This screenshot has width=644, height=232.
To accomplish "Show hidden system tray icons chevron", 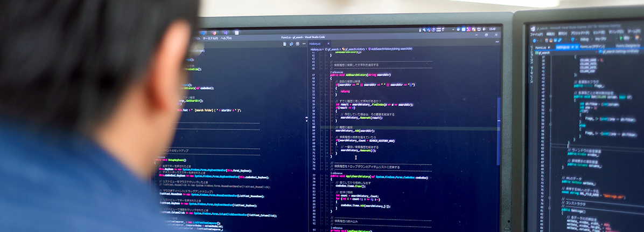I will [453, 29].
